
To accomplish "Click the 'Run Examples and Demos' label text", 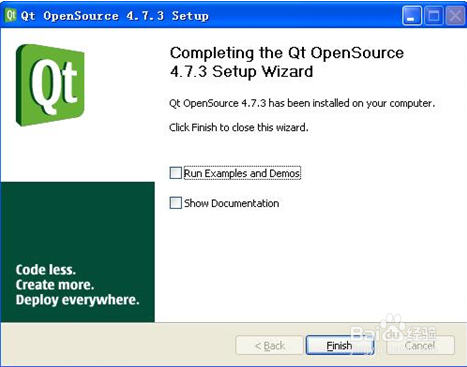I will [242, 173].
